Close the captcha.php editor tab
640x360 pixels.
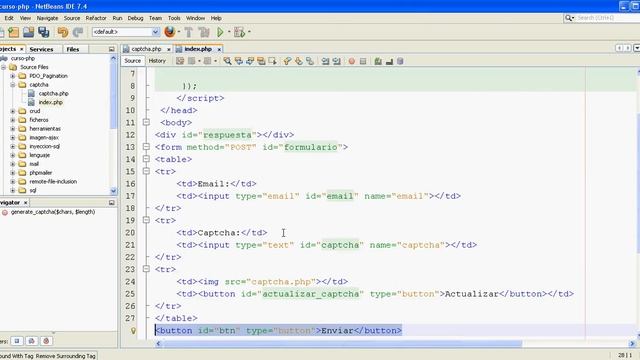(169, 49)
